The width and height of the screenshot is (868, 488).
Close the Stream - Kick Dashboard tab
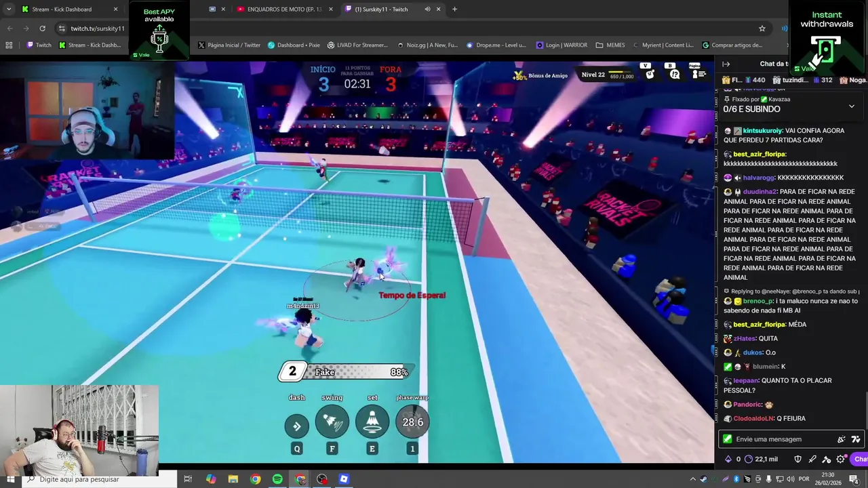click(115, 9)
